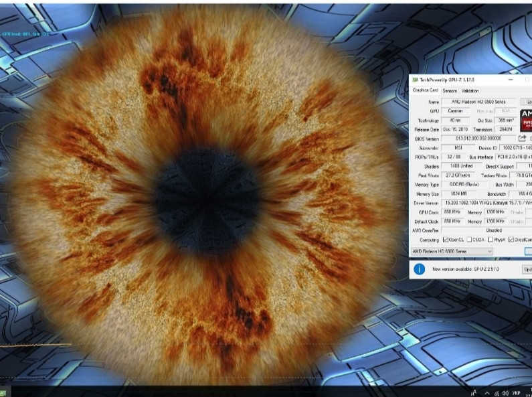Click the Lookup button beside Name

(x=526, y=102)
